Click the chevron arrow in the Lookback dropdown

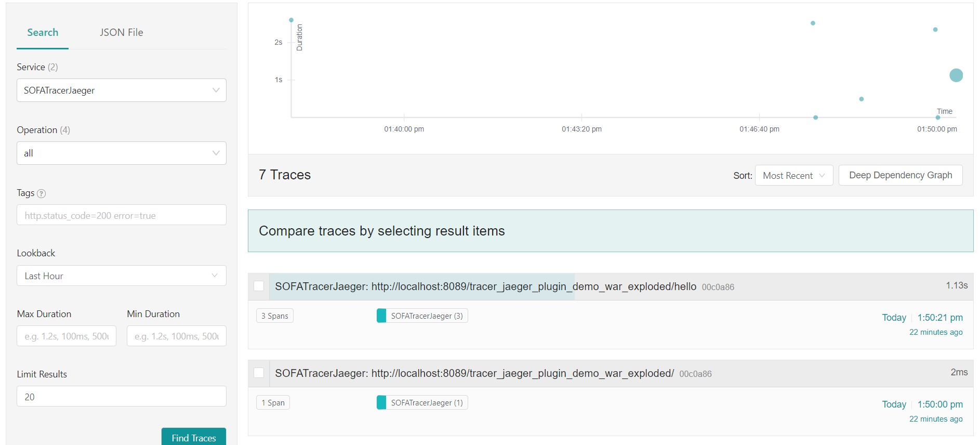tap(215, 276)
